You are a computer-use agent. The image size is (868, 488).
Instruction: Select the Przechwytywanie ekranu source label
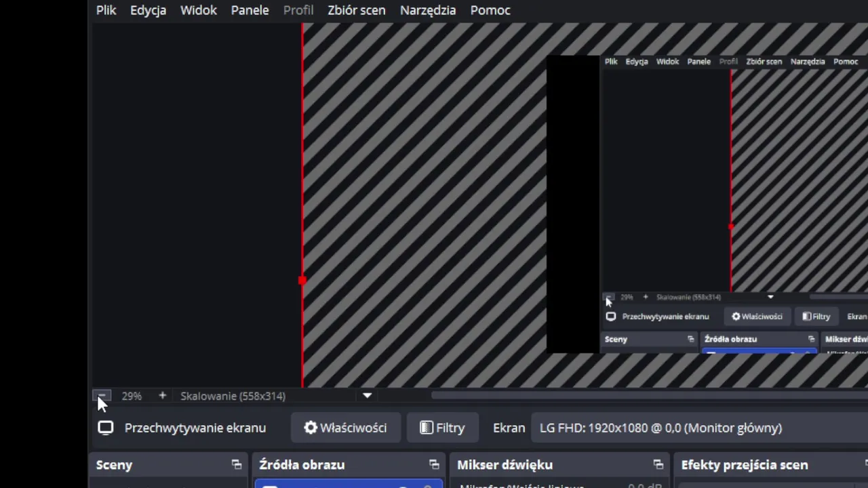click(195, 428)
